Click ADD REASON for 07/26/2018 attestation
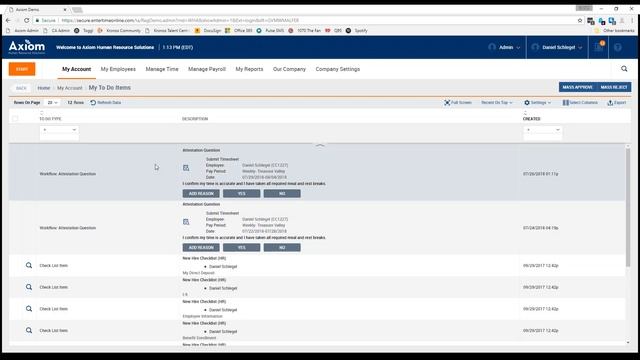640x360 pixels. pyautogui.click(x=201, y=193)
